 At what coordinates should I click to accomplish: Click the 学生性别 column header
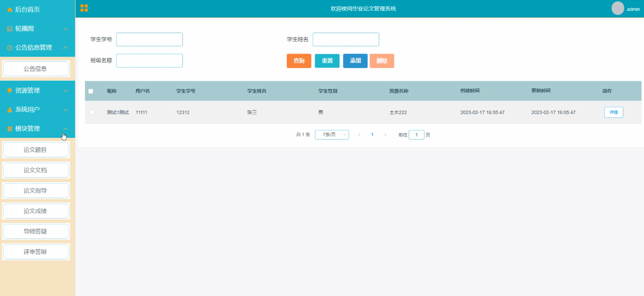[x=328, y=91]
